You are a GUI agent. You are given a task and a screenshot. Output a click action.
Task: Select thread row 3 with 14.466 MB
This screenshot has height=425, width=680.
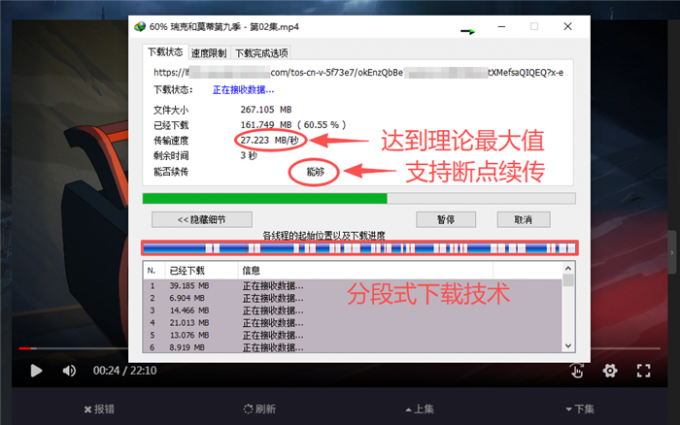(x=352, y=311)
